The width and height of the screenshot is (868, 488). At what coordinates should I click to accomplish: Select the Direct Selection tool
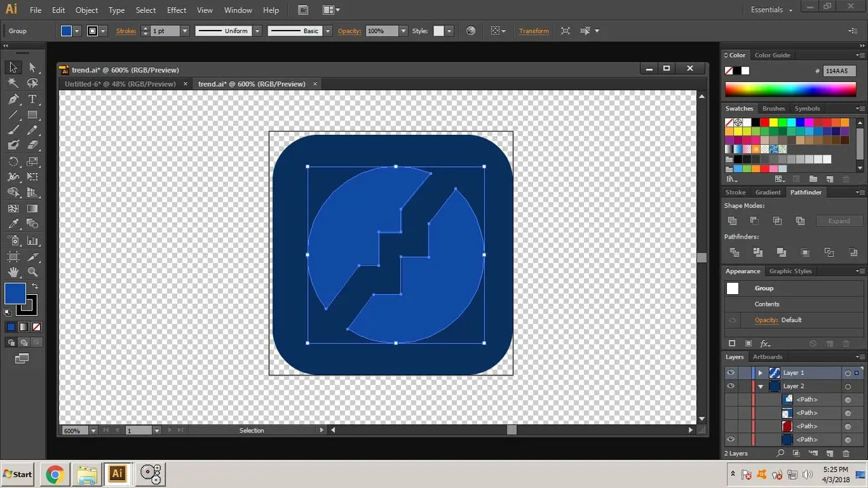(32, 67)
